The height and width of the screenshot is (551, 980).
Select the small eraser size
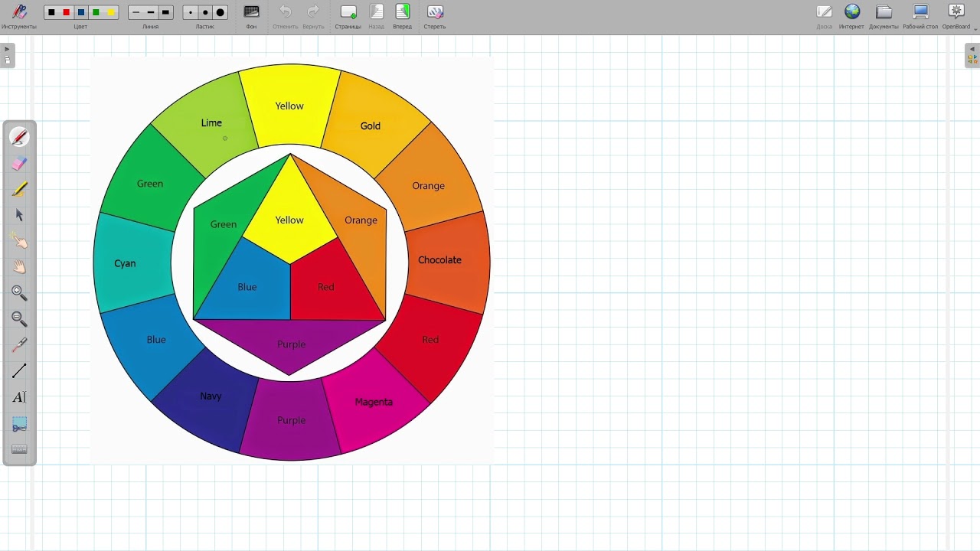(x=191, y=12)
